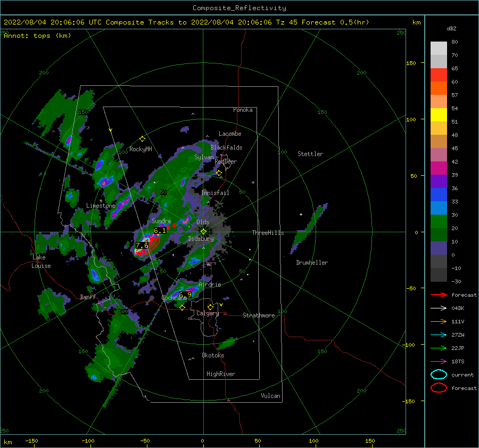Viewport: 479px width, 448px height.
Task: Click the Stettler city label
Action: click(x=310, y=154)
